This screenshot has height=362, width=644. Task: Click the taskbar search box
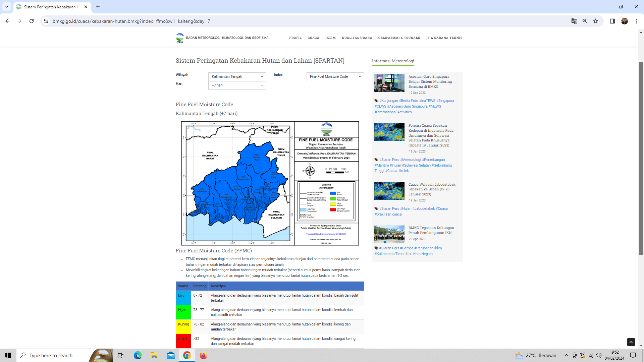(64, 355)
